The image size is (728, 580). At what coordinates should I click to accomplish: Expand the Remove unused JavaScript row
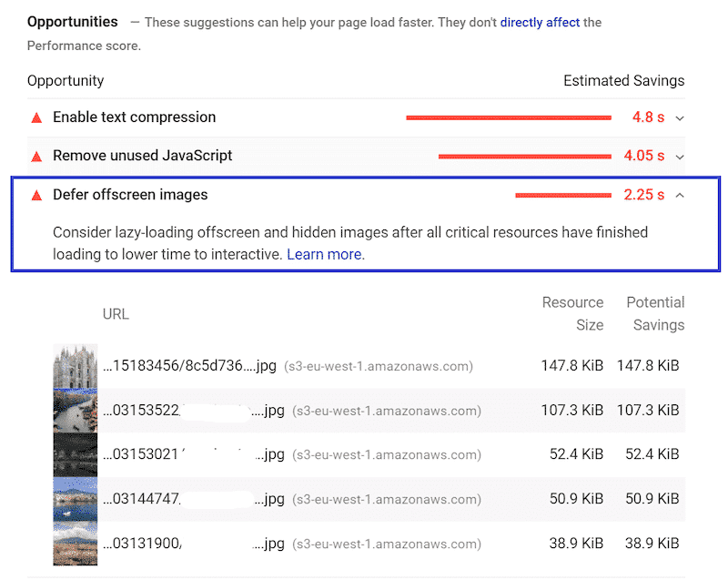[x=680, y=155]
